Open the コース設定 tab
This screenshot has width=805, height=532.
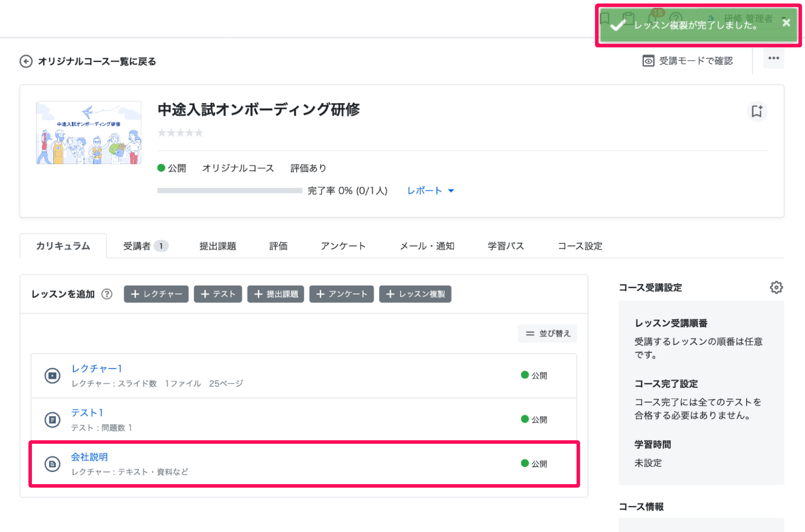coord(580,246)
